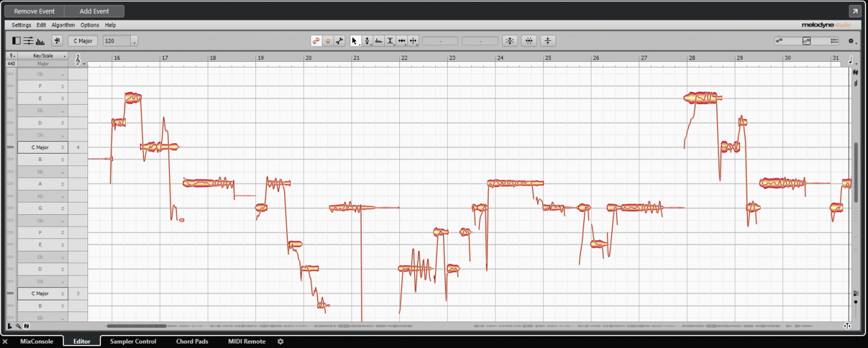This screenshot has height=348, width=868.
Task: Select the wrench settings tool
Action: (339, 41)
